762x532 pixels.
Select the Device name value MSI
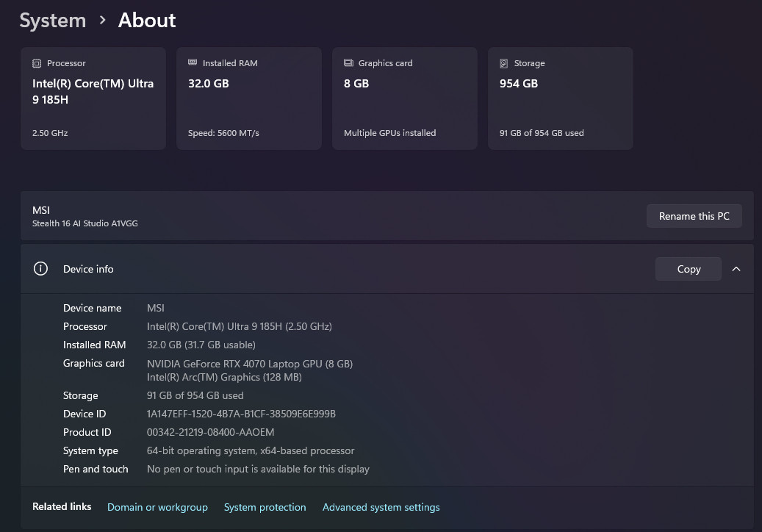pyautogui.click(x=156, y=308)
